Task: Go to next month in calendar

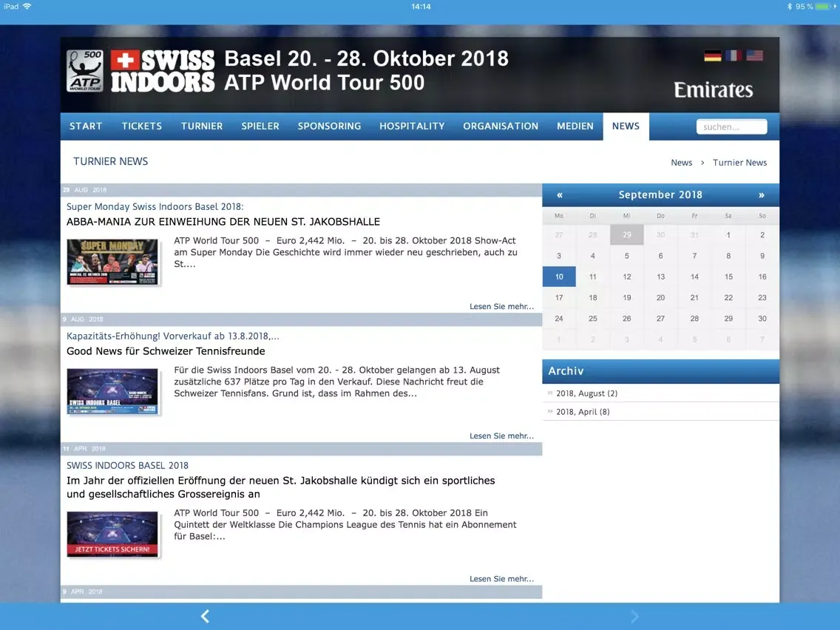Action: click(x=762, y=195)
